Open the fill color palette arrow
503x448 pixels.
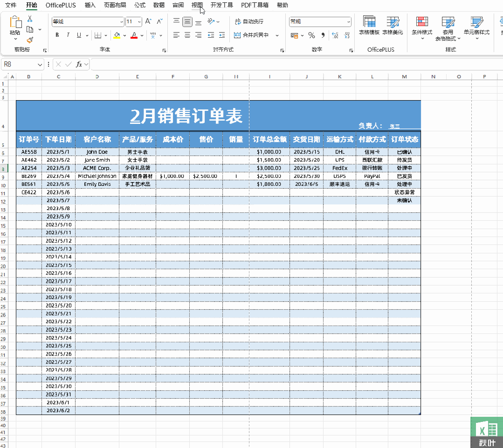(124, 35)
